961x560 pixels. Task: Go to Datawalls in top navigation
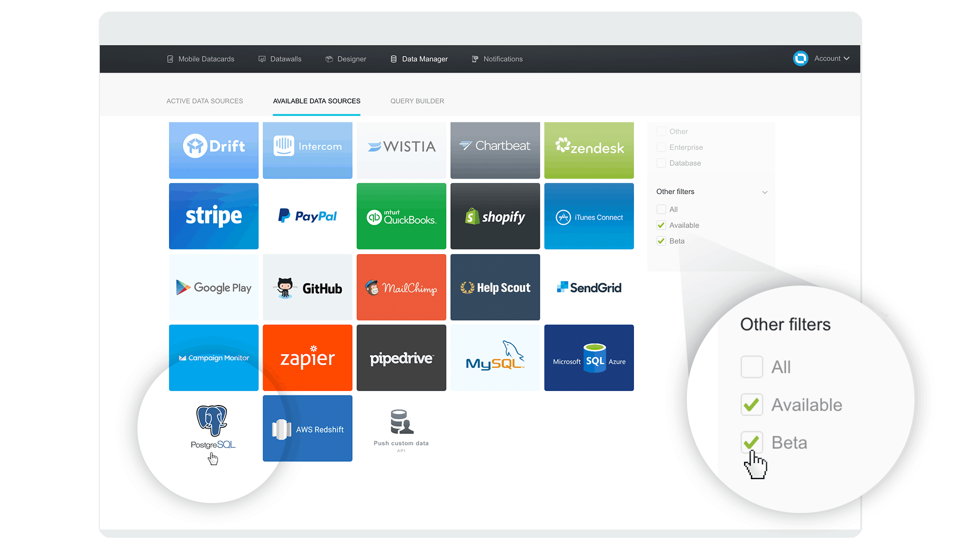(x=280, y=59)
